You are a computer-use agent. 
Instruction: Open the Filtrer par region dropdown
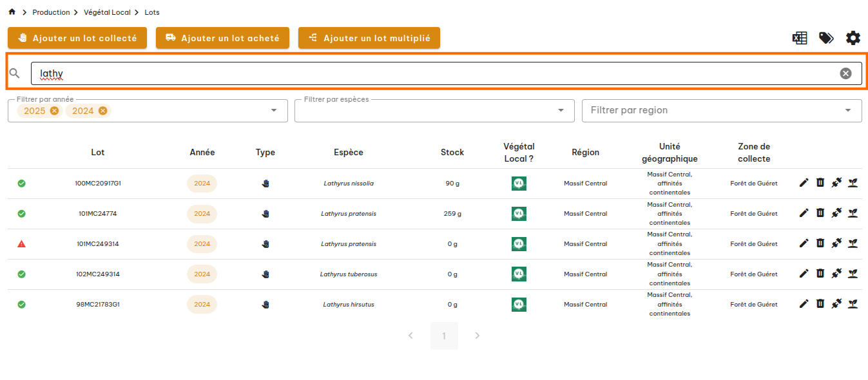coord(848,111)
